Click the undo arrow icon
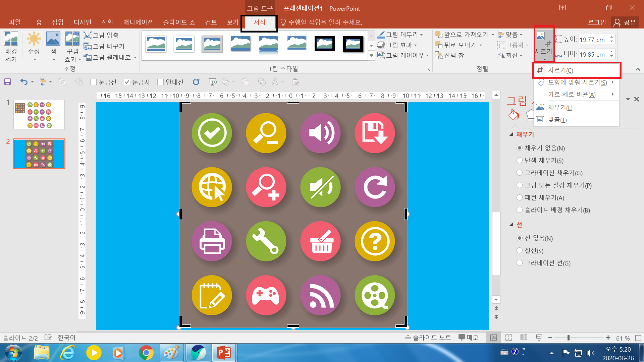 [x=23, y=82]
